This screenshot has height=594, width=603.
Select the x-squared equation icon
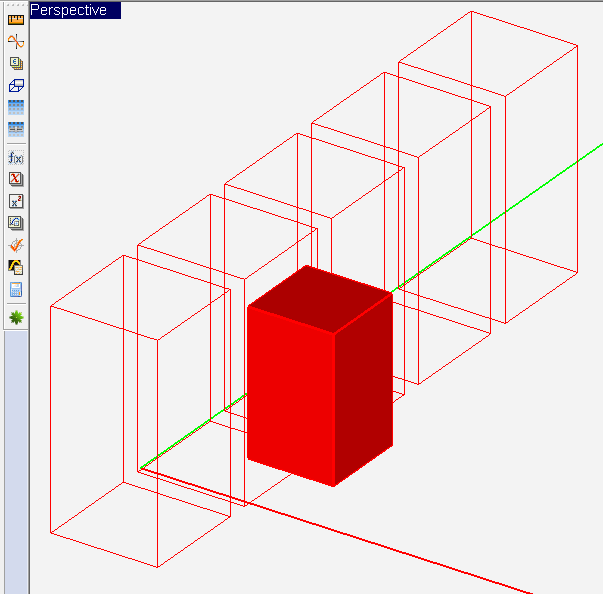click(16, 201)
